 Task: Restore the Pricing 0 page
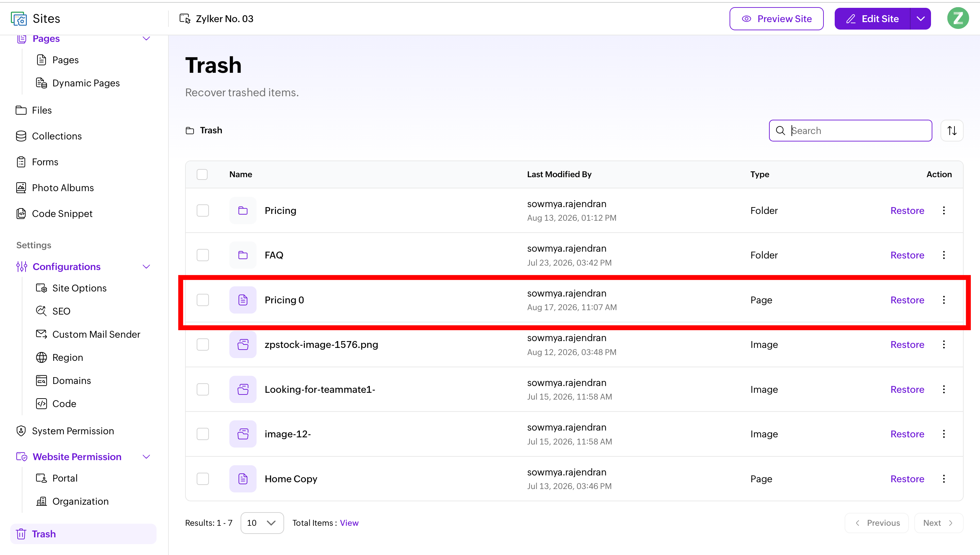pyautogui.click(x=907, y=300)
